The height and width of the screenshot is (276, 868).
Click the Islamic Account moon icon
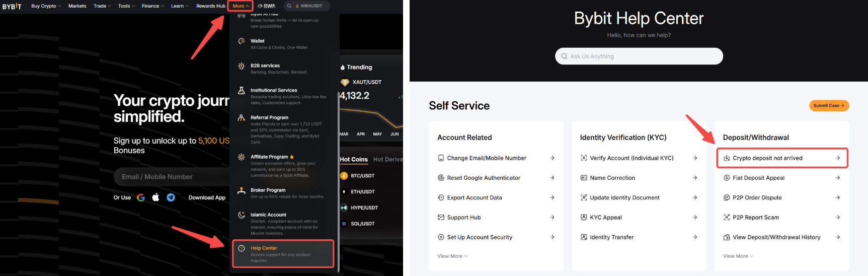point(242,215)
